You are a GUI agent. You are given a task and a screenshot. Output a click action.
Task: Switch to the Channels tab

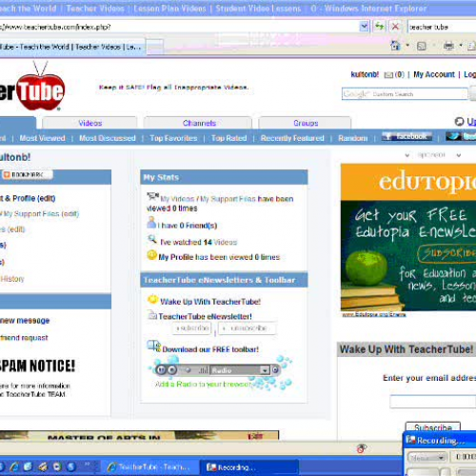tap(199, 123)
